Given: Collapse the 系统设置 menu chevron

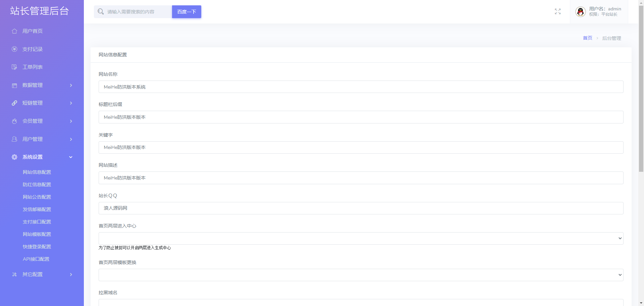Looking at the screenshot, I should pyautogui.click(x=71, y=157).
